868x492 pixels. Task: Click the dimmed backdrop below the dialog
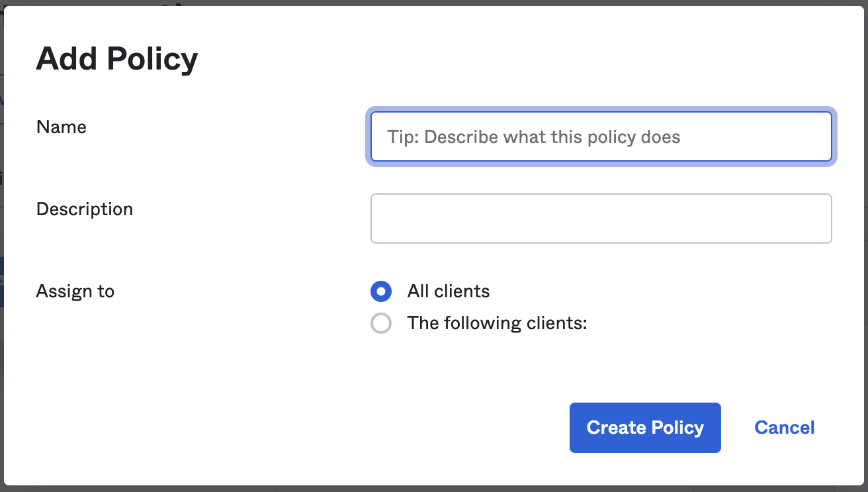click(x=434, y=489)
